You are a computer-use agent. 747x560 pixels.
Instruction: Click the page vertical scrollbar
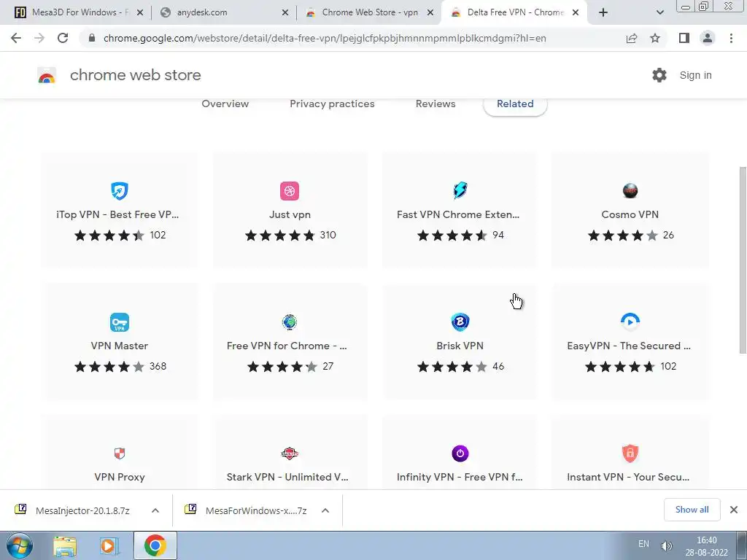[742, 260]
